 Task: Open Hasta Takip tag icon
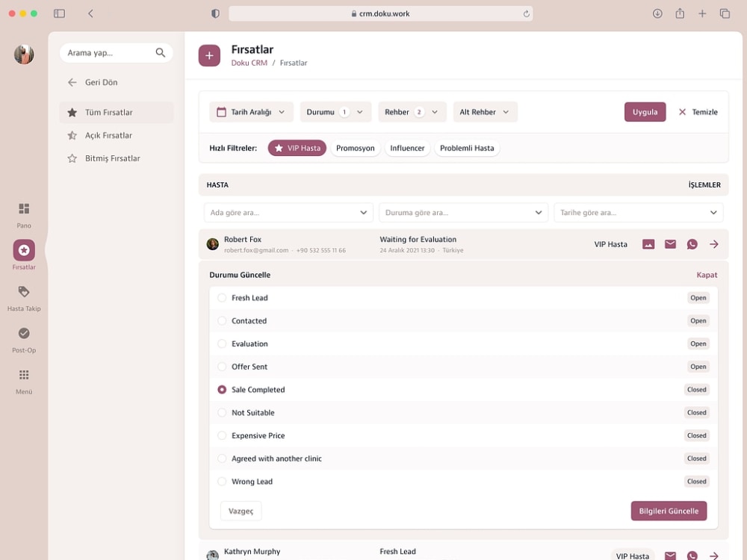[x=24, y=291]
